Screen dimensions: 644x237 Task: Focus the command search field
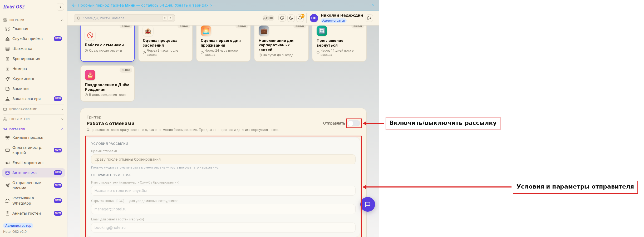tap(124, 18)
